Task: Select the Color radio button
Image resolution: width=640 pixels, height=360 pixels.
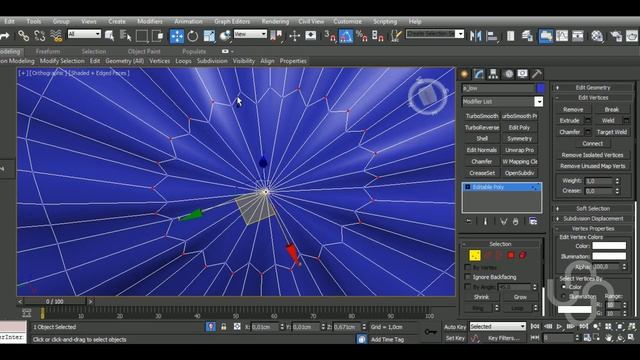Action: 564,287
